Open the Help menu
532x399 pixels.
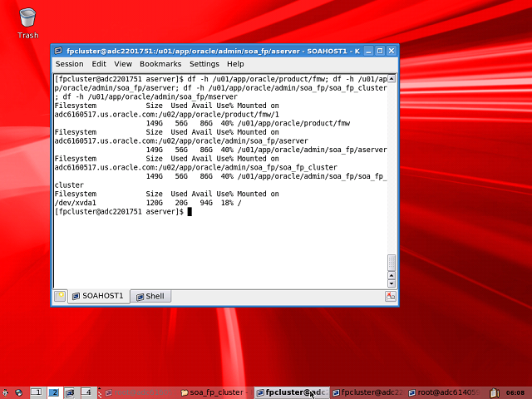point(235,64)
